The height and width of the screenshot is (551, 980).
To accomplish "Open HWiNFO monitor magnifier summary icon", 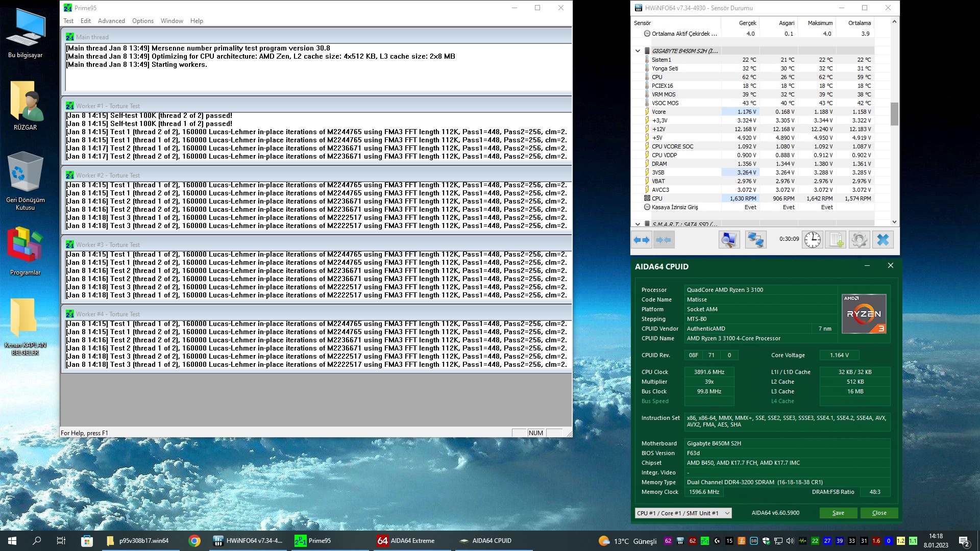I will pyautogui.click(x=729, y=240).
